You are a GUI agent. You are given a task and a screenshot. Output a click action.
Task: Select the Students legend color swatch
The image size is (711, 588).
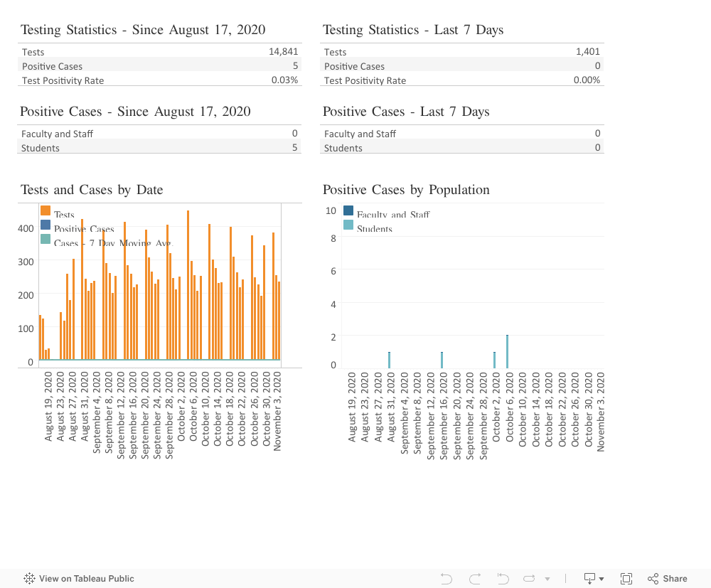(348, 225)
